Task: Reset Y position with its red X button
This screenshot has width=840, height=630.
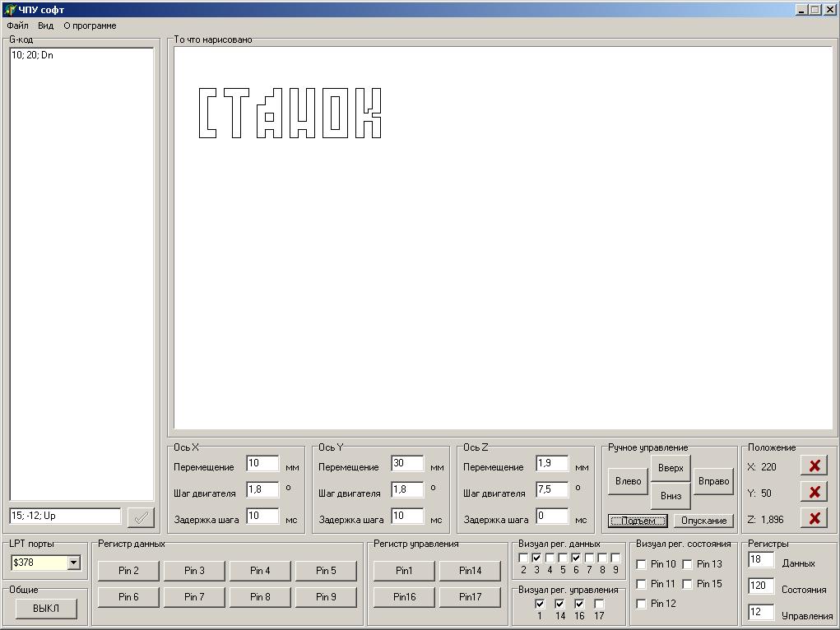Action: pos(814,493)
